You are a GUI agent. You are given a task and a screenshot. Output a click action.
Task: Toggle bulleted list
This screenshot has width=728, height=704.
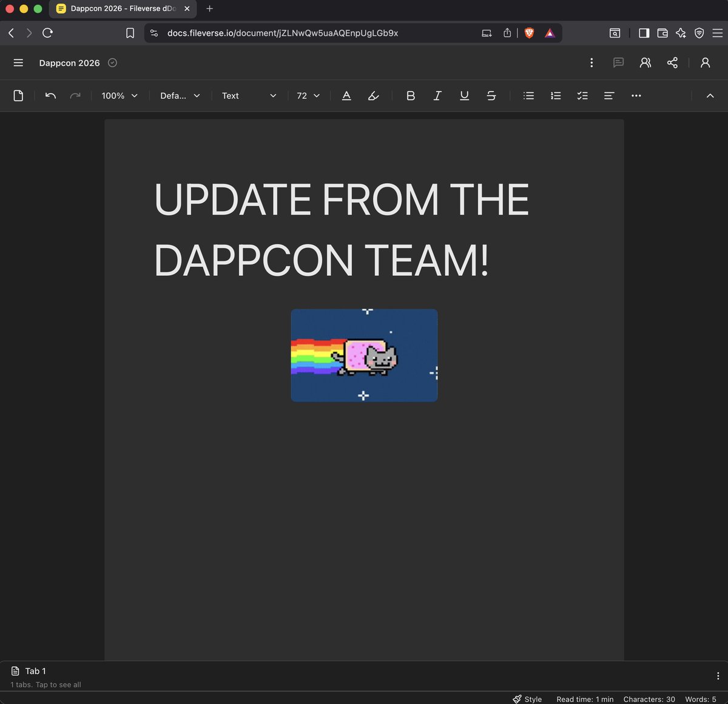pos(529,96)
